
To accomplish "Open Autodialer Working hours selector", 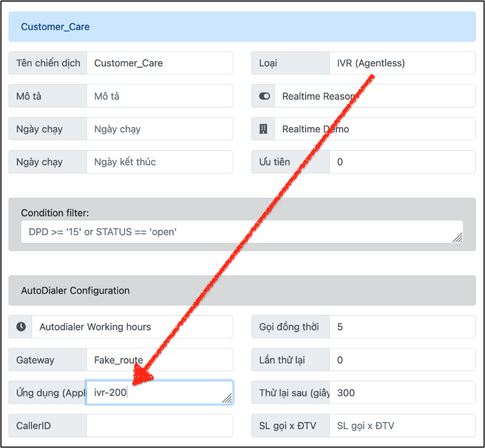I will (x=132, y=327).
